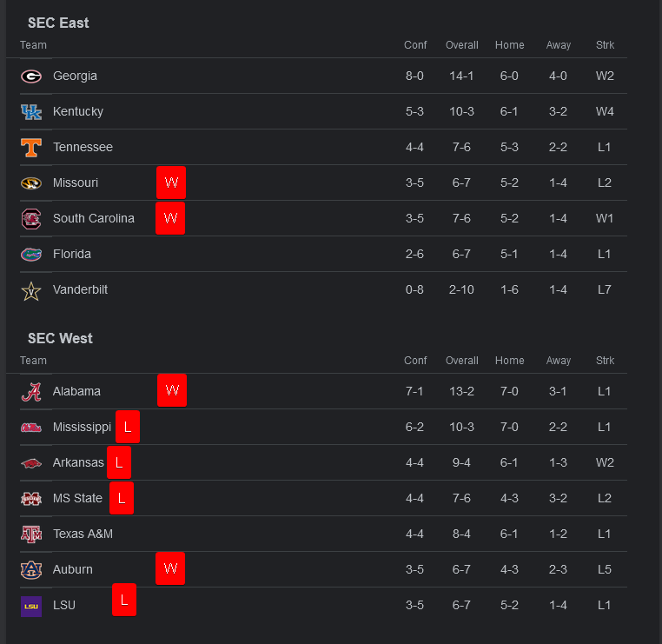The height and width of the screenshot is (644, 662).
Task: Click the Georgia Bulldogs logo
Action: coord(31,76)
